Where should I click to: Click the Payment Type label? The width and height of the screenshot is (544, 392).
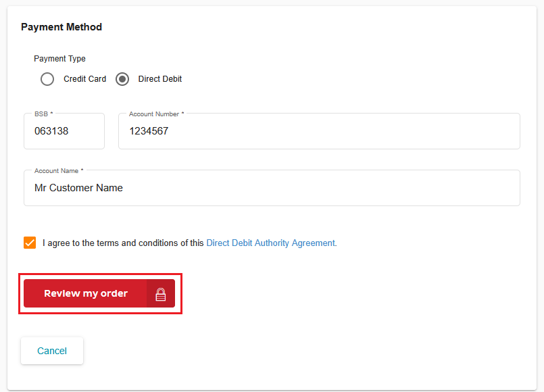[59, 59]
